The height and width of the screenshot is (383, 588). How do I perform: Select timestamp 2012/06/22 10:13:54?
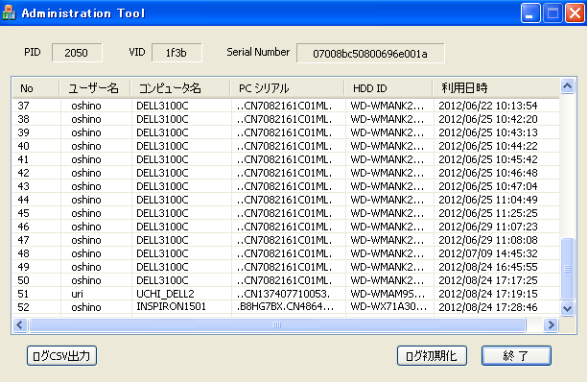tap(488, 106)
